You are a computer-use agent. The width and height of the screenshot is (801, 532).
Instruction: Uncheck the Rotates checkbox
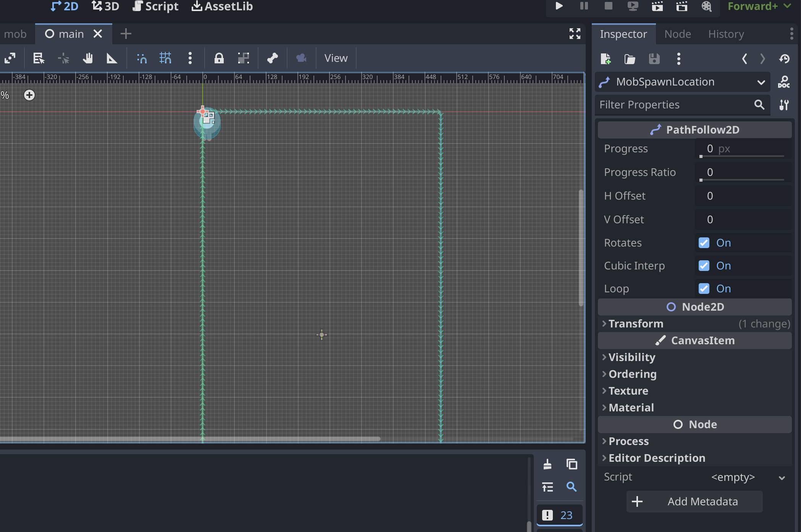tap(704, 243)
